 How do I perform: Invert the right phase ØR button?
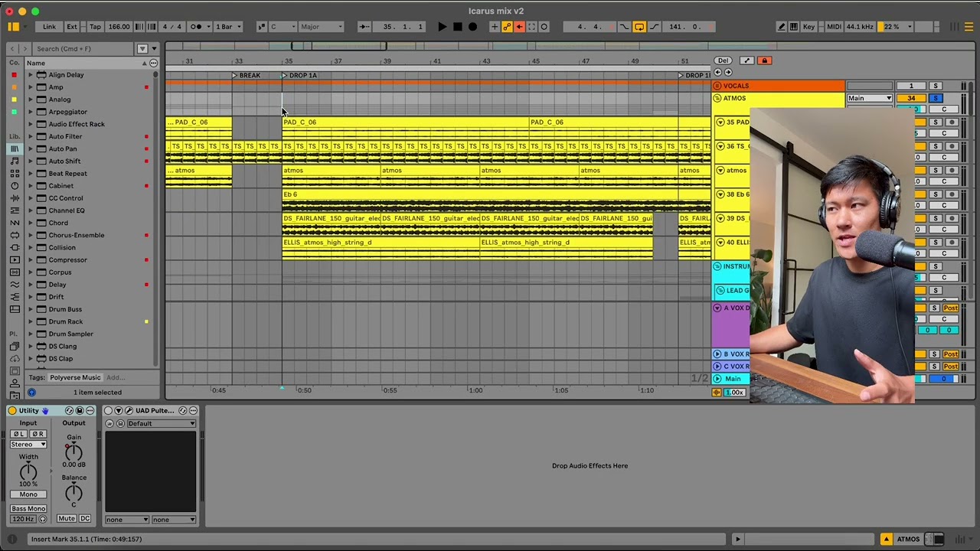[38, 434]
